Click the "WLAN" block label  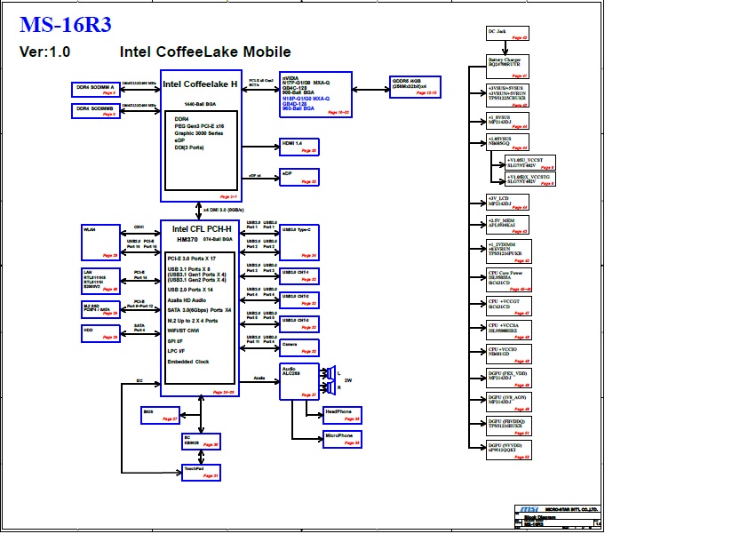coord(89,229)
